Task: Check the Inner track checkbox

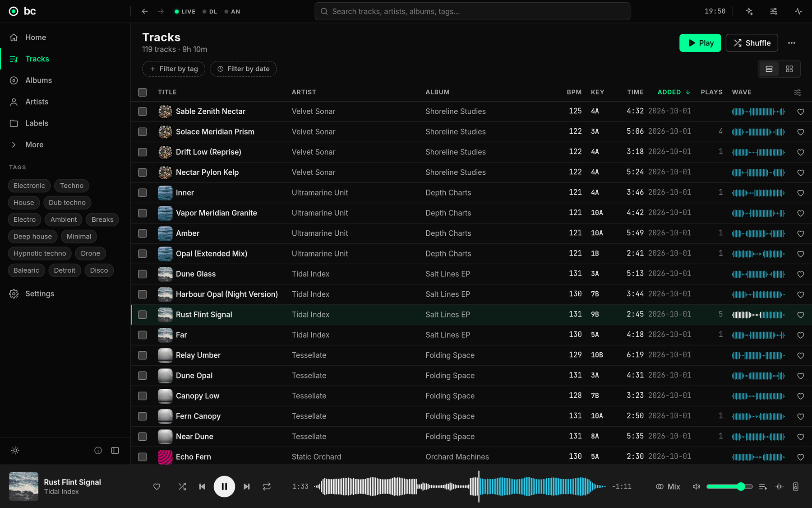Action: coord(143,193)
